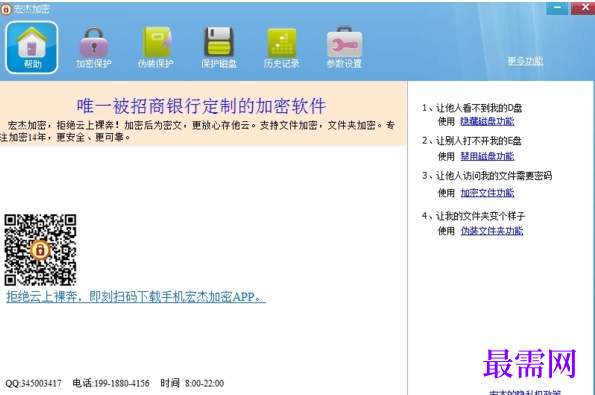Open the 隐藏磁盘功能 link

[x=488, y=121]
